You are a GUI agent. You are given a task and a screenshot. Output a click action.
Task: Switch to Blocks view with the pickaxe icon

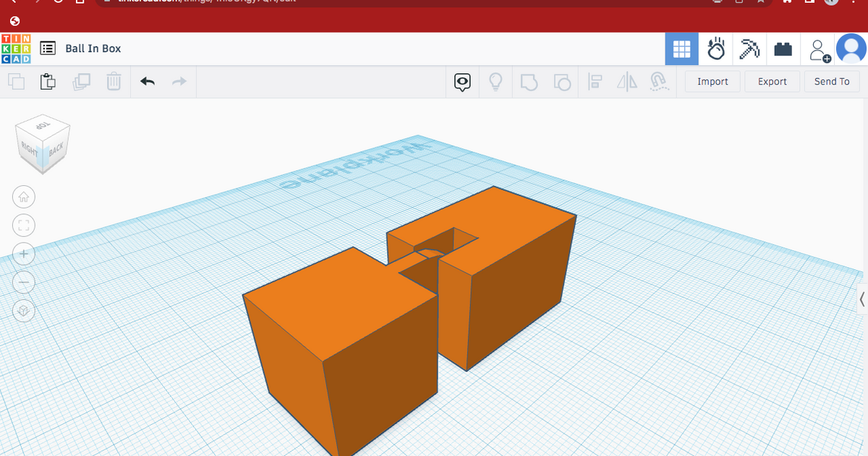click(x=749, y=48)
